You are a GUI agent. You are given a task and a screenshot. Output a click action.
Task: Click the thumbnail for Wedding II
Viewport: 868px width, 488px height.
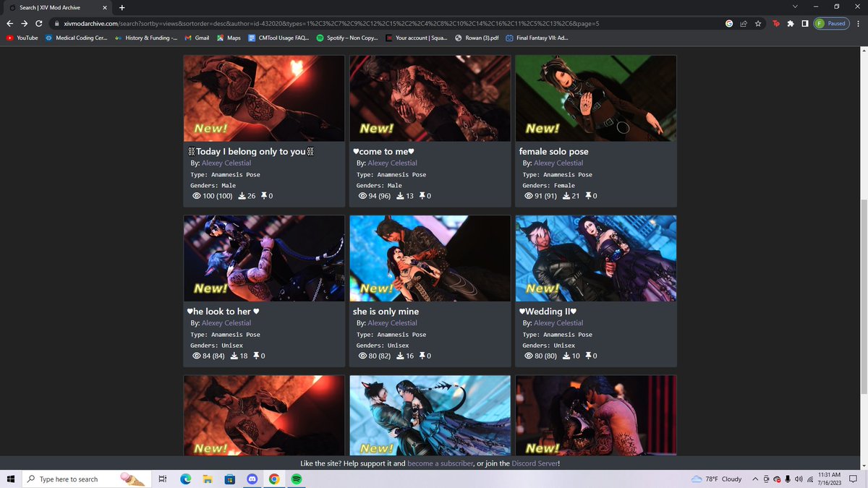[x=595, y=258]
